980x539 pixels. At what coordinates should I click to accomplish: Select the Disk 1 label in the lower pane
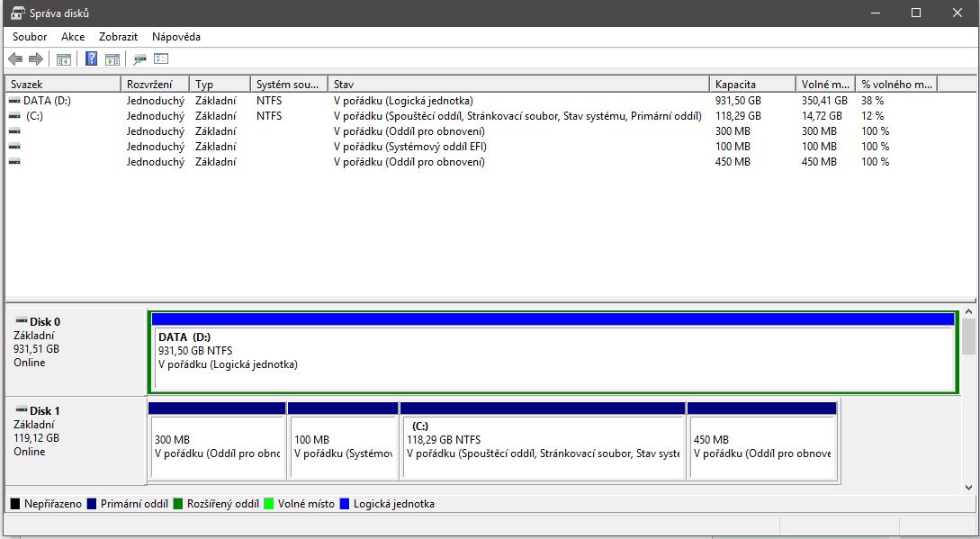tap(45, 411)
